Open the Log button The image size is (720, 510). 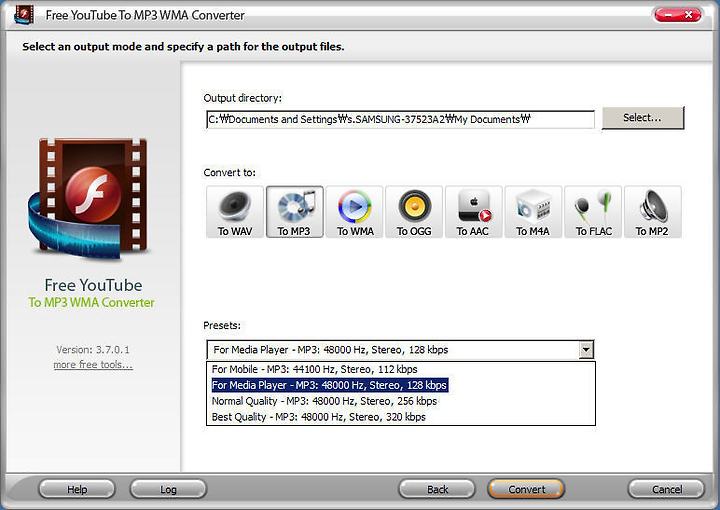point(168,489)
